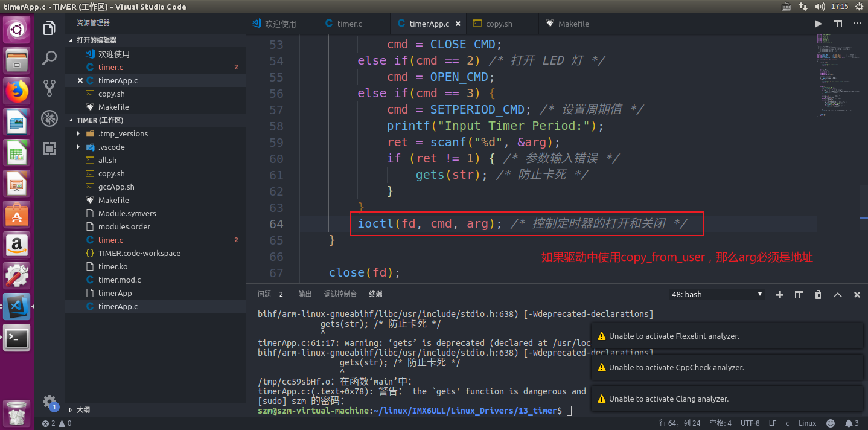Image resolution: width=868 pixels, height=430 pixels.
Task: Open the clock at 17:15
Action: click(839, 7)
